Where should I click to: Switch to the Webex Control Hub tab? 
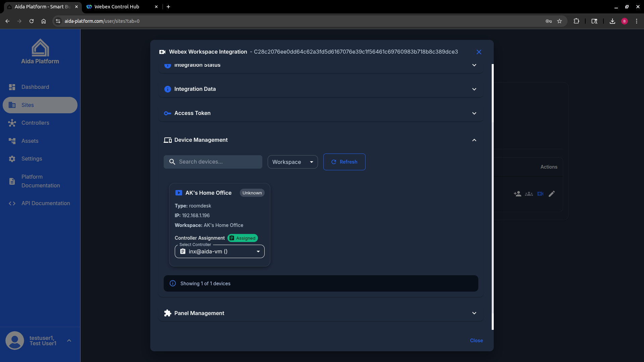click(116, 7)
